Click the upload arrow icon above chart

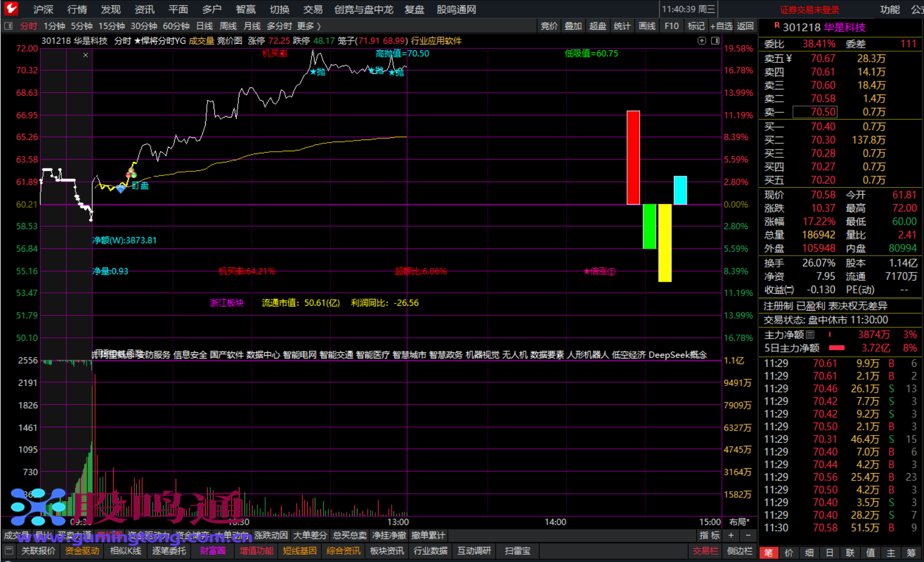click(x=701, y=40)
